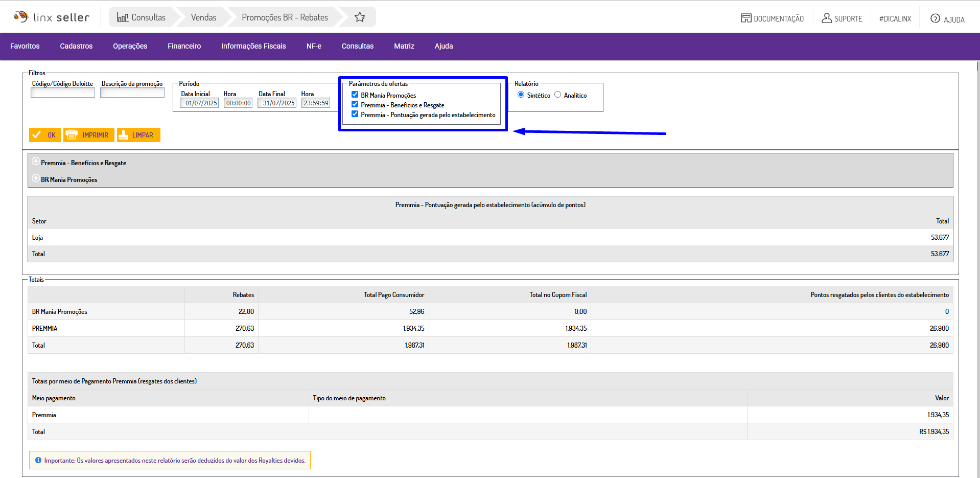Open the Informações Fiscais menu
This screenshot has height=478, width=980.
pos(253,46)
